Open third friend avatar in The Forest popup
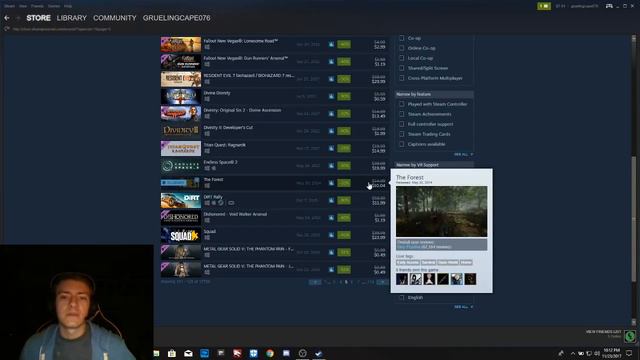Screen dimensions: 640x360 429,279
